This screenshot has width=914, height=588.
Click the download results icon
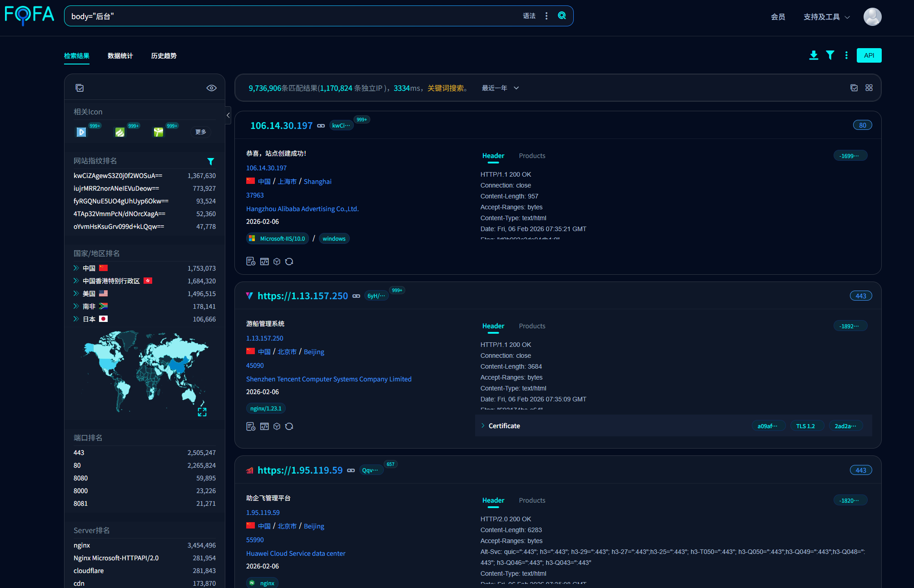814,55
